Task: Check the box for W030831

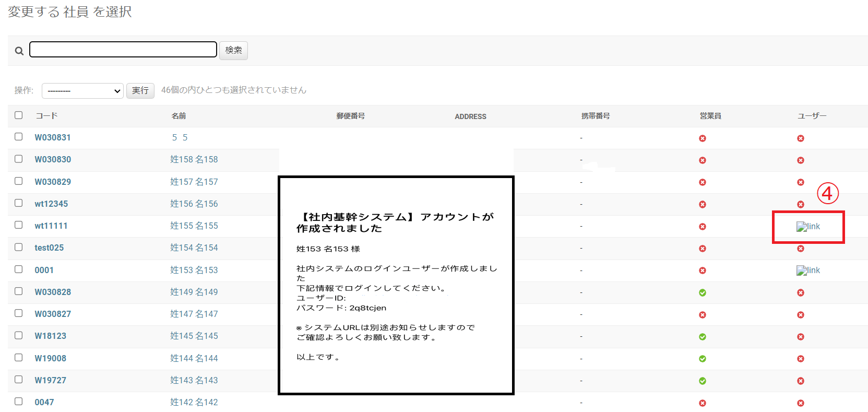Action: (x=19, y=137)
